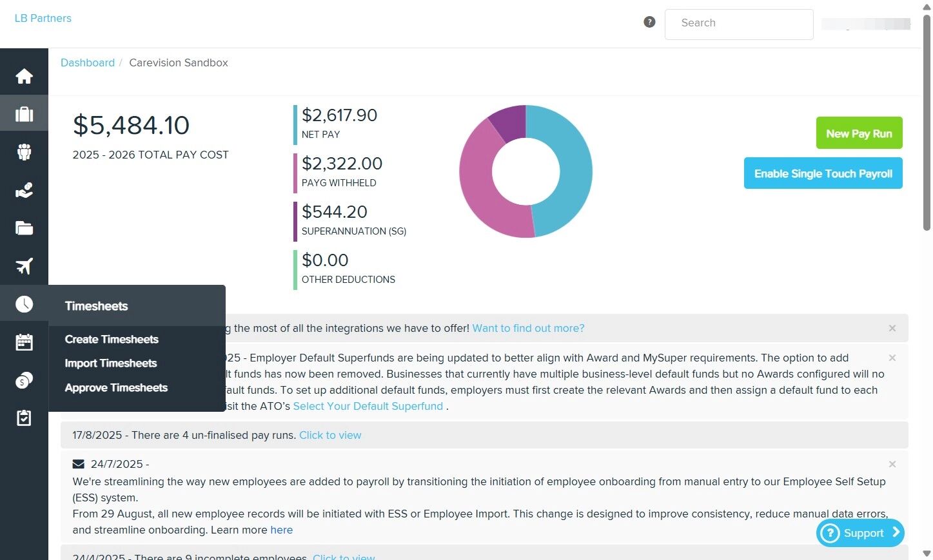Click the question mark help icon
This screenshot has width=933, height=560.
coord(649,22)
